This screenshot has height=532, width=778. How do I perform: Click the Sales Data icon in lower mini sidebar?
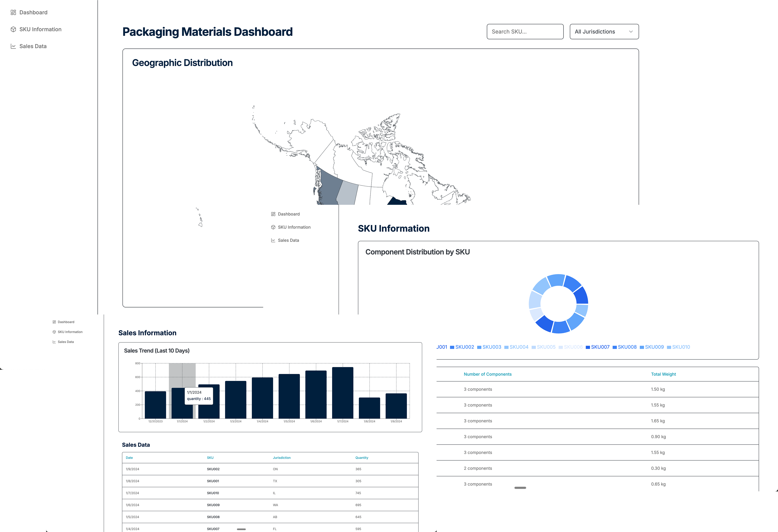[x=54, y=342]
